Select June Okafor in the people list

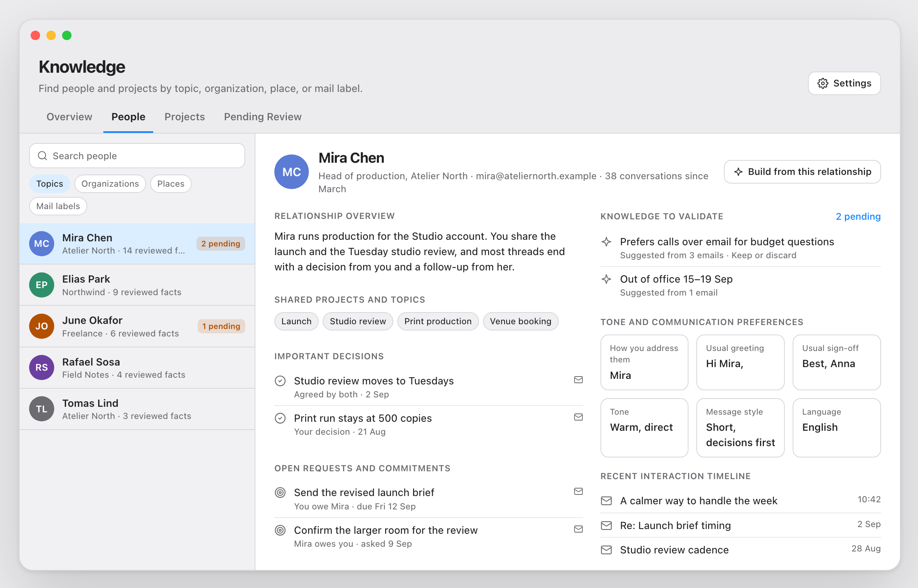[x=137, y=326]
